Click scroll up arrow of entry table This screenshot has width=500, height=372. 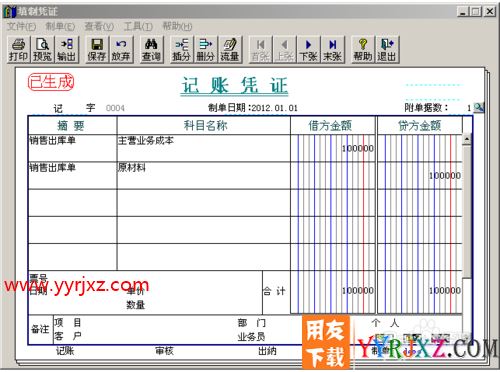click(x=467, y=139)
